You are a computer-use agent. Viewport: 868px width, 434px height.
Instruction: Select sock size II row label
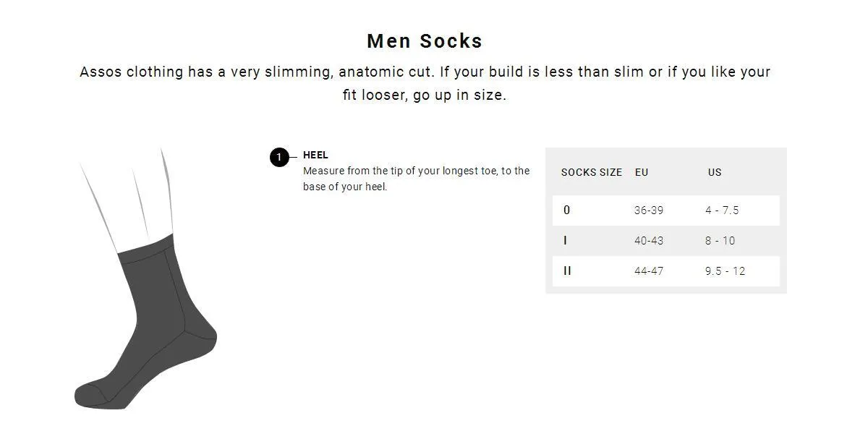click(x=567, y=271)
